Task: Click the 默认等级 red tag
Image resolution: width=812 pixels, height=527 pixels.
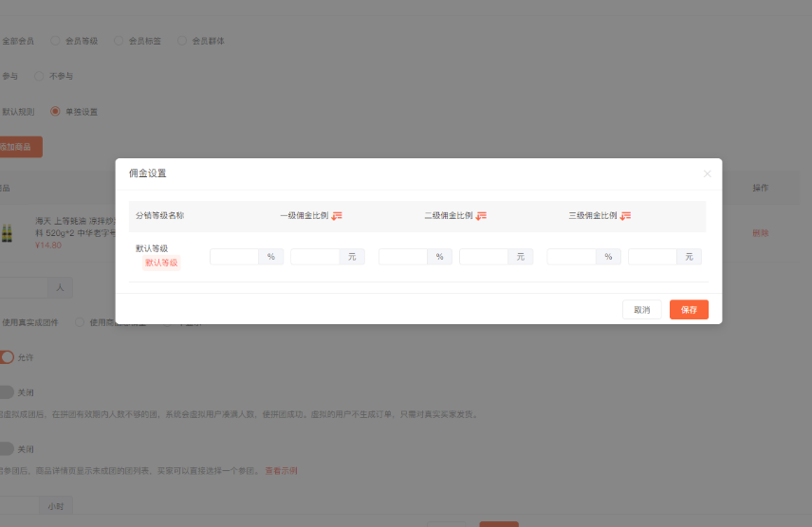Action: pyautogui.click(x=161, y=263)
